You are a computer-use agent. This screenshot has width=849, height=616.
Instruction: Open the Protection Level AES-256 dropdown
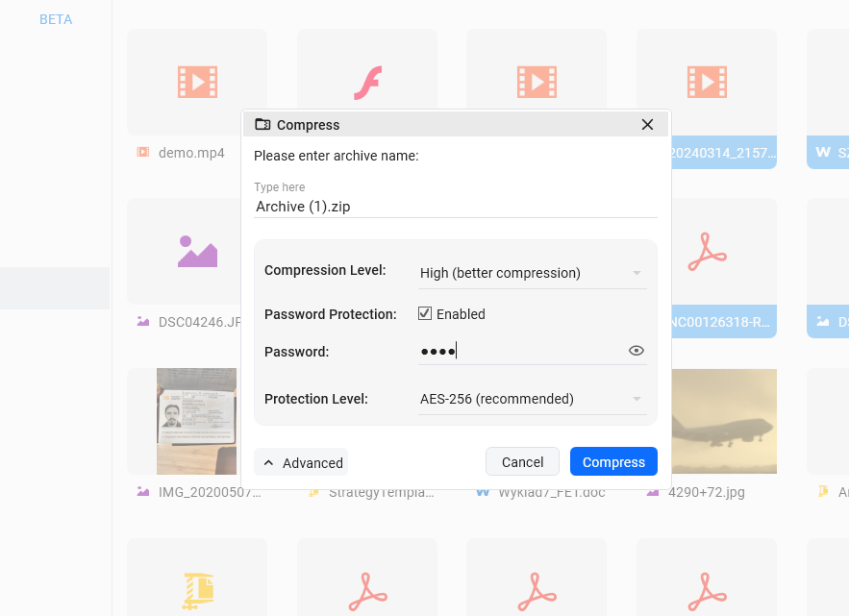point(532,399)
